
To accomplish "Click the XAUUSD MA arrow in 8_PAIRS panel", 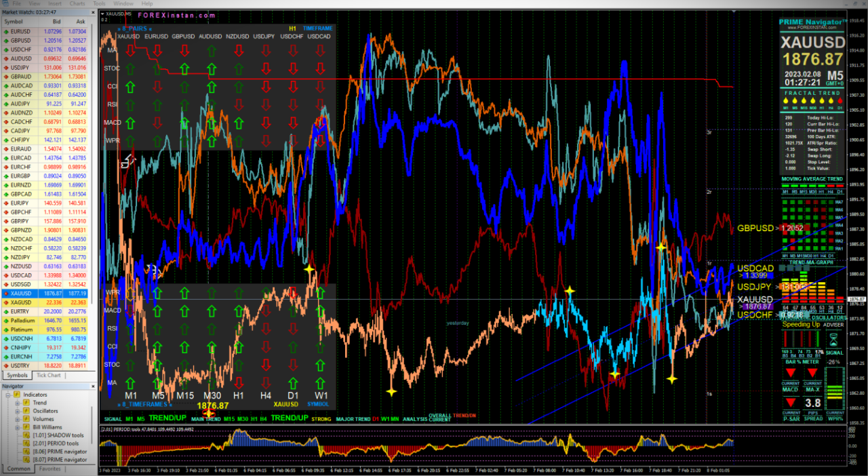I will 130,51.
